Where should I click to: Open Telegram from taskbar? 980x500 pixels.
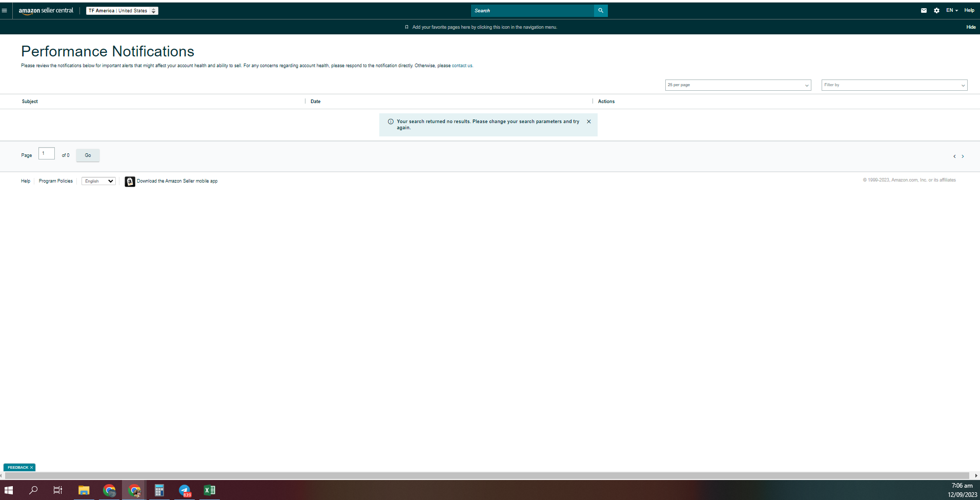185,490
